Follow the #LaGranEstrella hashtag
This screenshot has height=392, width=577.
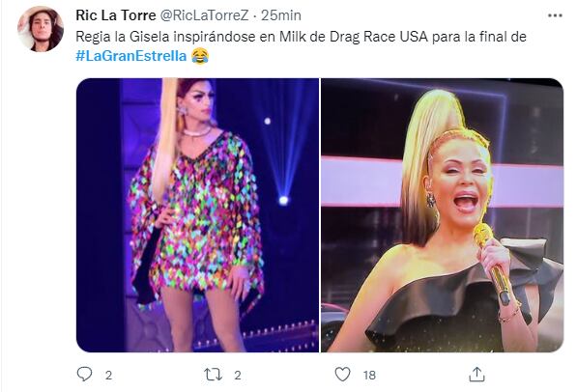pos(131,56)
